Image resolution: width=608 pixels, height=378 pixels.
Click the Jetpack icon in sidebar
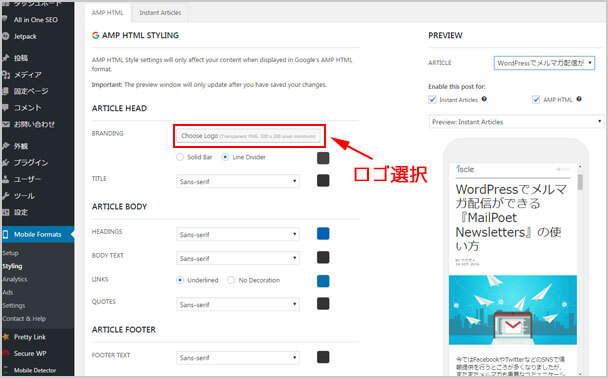click(x=5, y=36)
